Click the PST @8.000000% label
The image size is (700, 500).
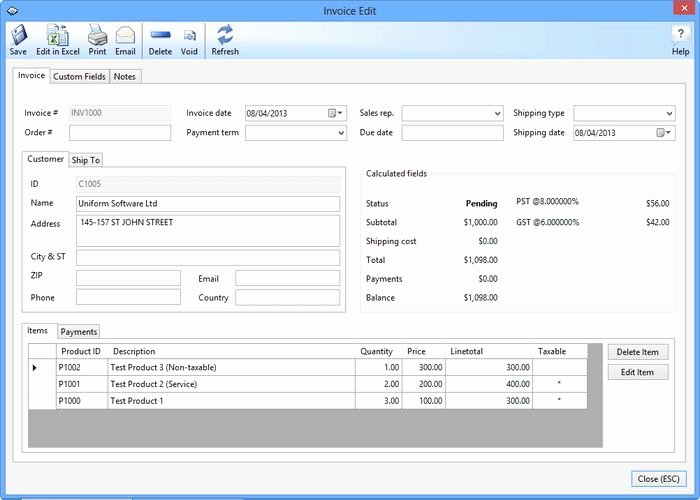tap(547, 202)
